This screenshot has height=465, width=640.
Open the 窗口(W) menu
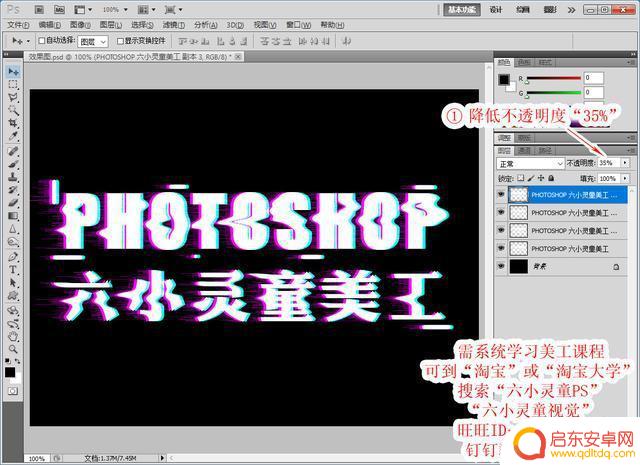click(298, 25)
